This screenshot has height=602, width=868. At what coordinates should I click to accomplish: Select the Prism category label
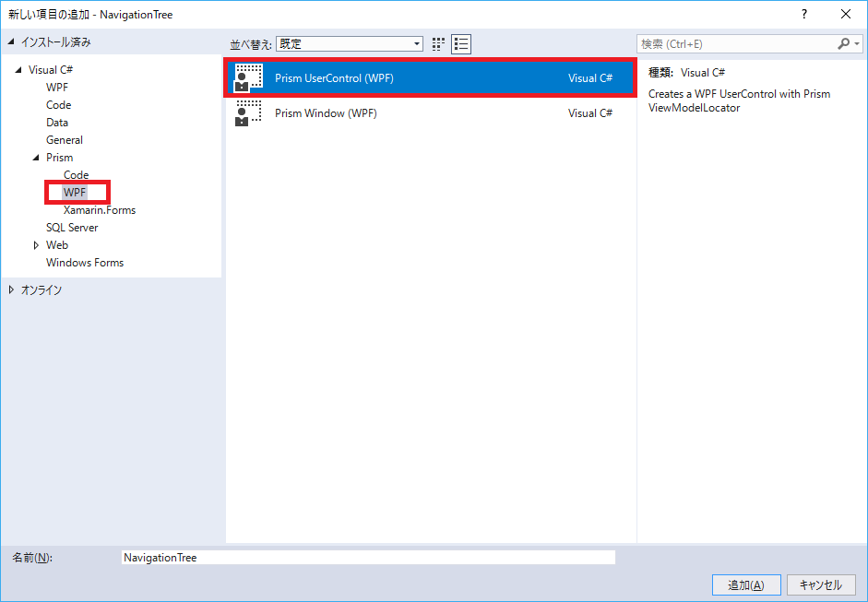59,158
